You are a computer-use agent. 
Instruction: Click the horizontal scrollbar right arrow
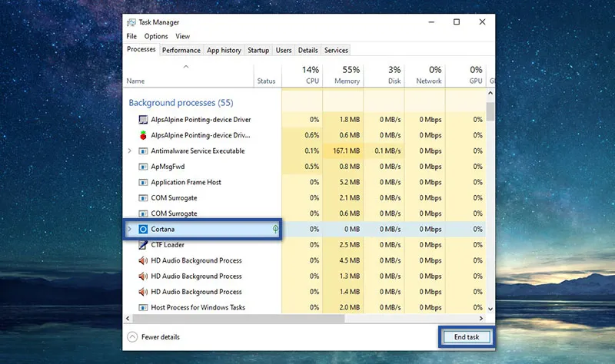pyautogui.click(x=481, y=319)
